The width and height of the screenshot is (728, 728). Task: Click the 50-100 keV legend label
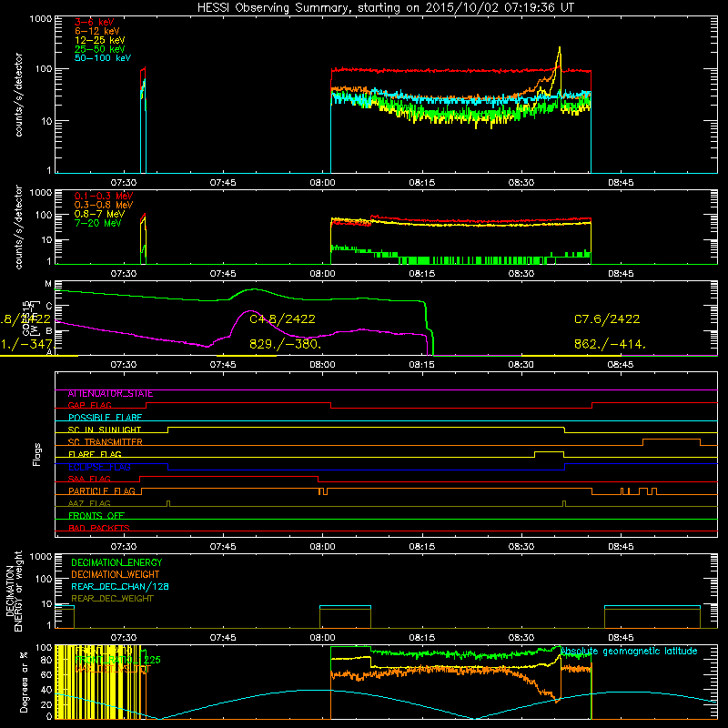tap(103, 58)
